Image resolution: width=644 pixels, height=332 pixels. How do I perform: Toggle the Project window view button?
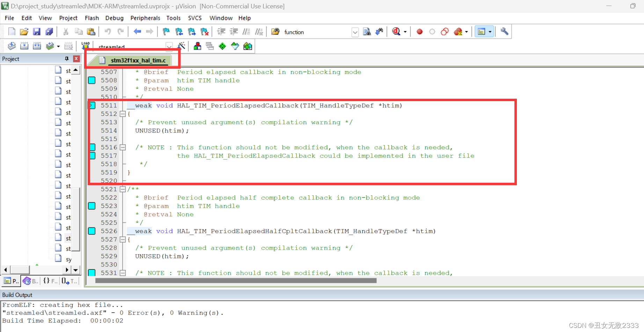tap(481, 32)
